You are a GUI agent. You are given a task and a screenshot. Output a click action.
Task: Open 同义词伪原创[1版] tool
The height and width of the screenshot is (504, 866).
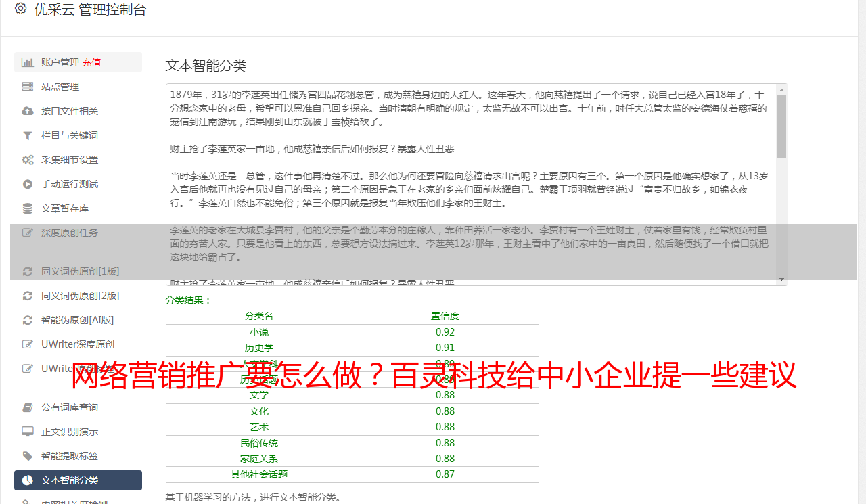point(80,271)
